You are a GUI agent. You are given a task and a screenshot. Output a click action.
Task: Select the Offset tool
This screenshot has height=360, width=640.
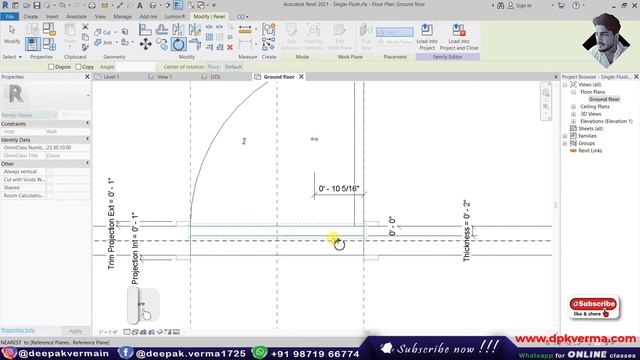pyautogui.click(x=162, y=29)
